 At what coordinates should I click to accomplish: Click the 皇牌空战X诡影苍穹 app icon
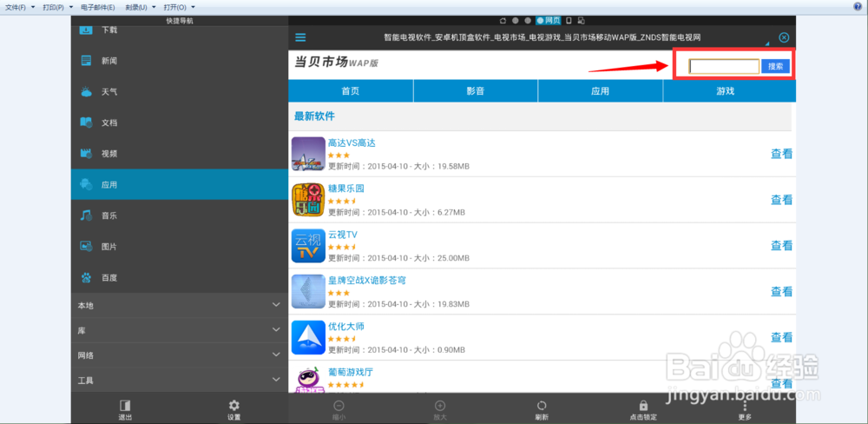(308, 292)
